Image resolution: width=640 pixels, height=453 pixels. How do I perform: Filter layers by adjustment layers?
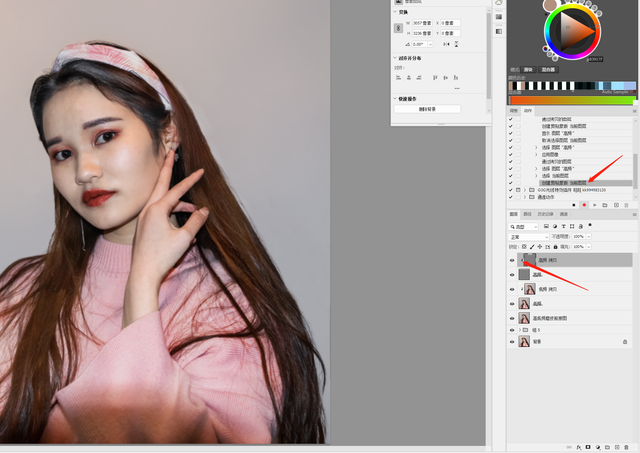tap(555, 226)
